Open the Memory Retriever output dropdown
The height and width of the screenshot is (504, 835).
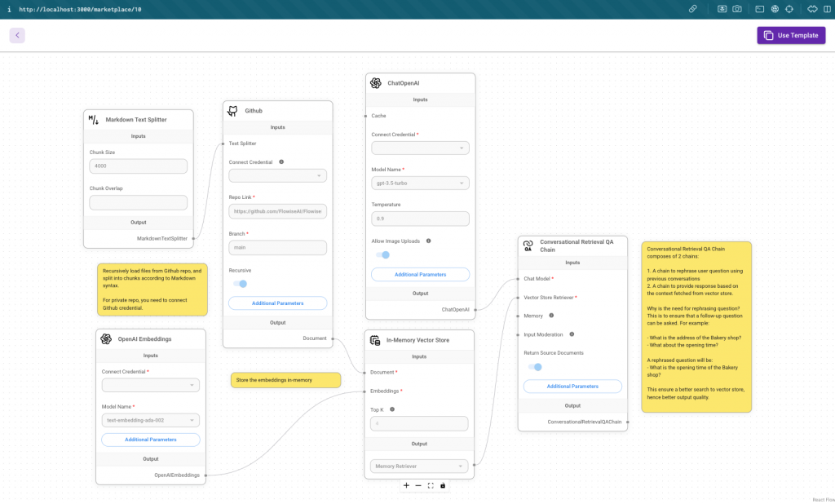[419, 466]
